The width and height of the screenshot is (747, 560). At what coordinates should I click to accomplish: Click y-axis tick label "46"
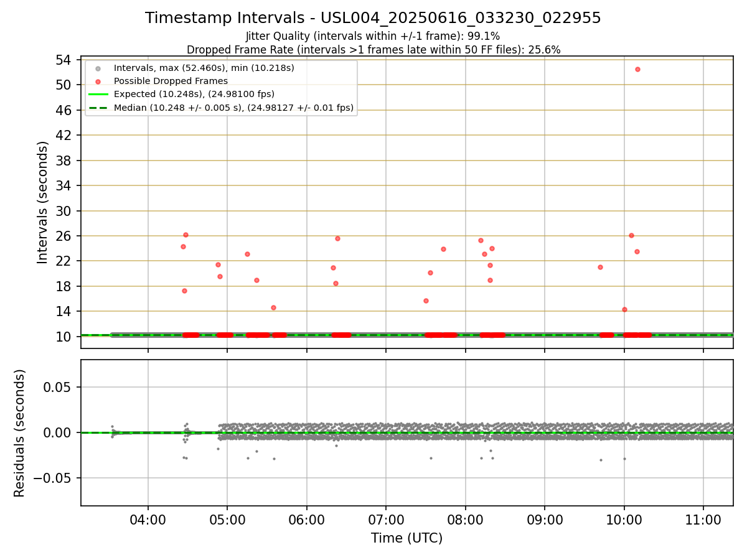pyautogui.click(x=64, y=111)
